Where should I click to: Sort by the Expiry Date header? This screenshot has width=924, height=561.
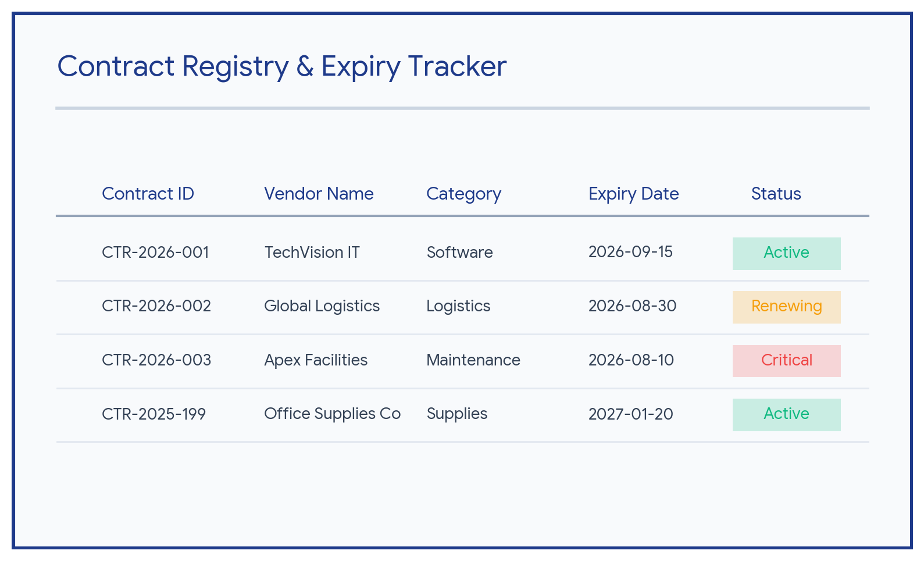[x=633, y=194]
